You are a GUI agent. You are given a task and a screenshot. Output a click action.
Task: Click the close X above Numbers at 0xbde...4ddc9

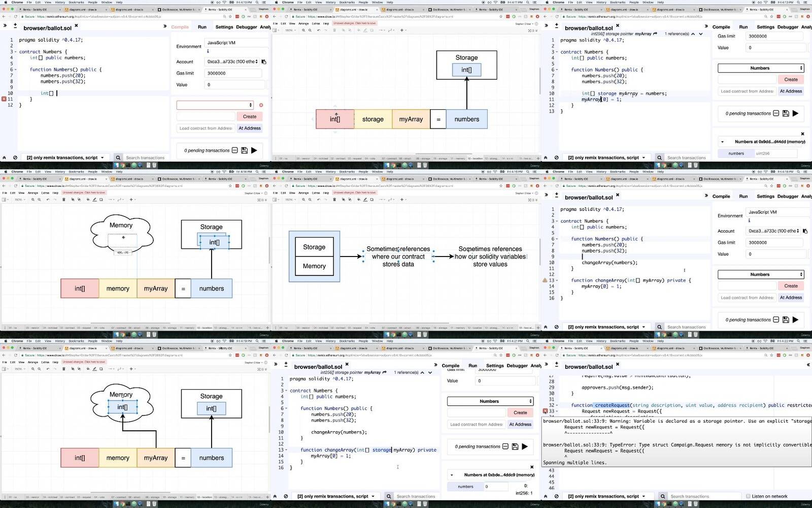click(x=532, y=467)
